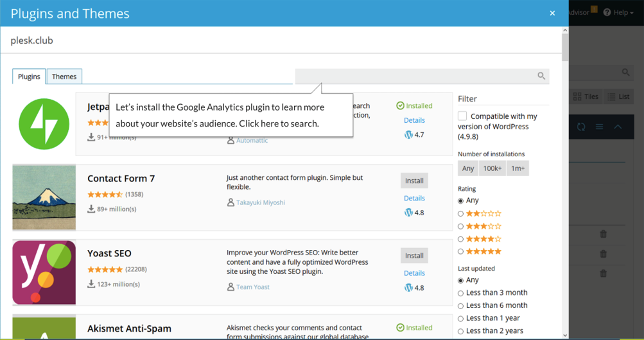Install the Yoast SEO plugin
The image size is (644, 340).
point(414,255)
